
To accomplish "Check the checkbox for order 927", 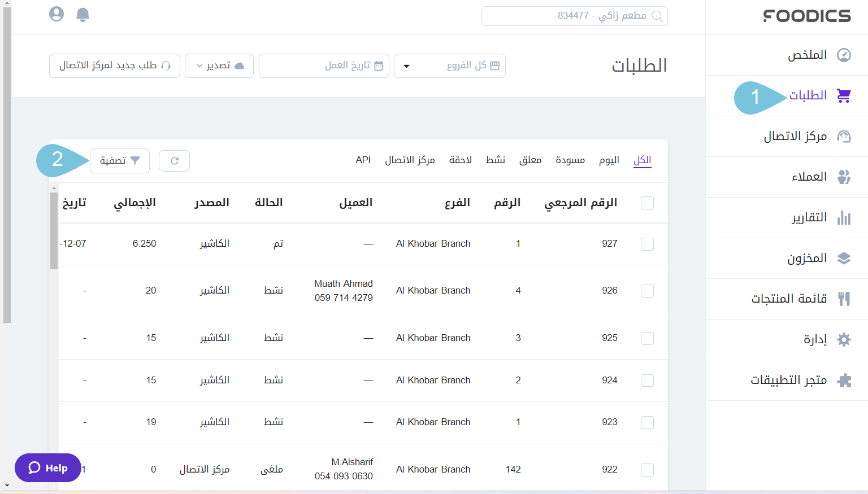I will [646, 244].
